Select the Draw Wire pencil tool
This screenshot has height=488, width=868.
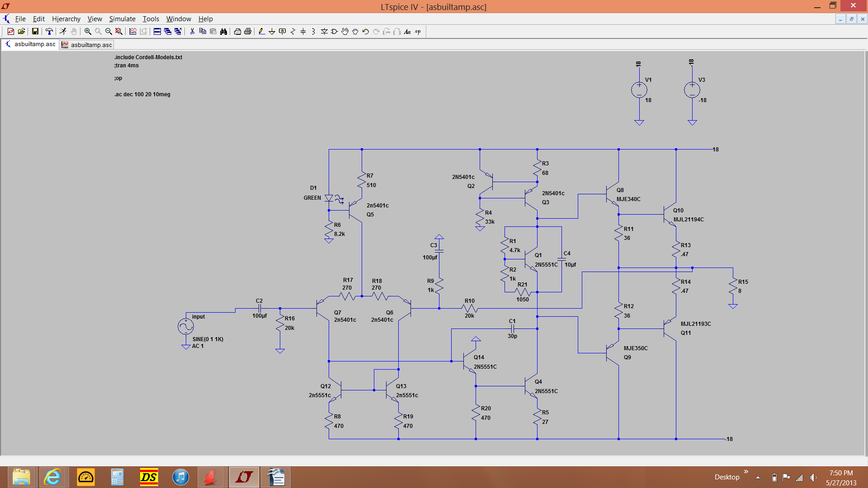[x=261, y=31]
